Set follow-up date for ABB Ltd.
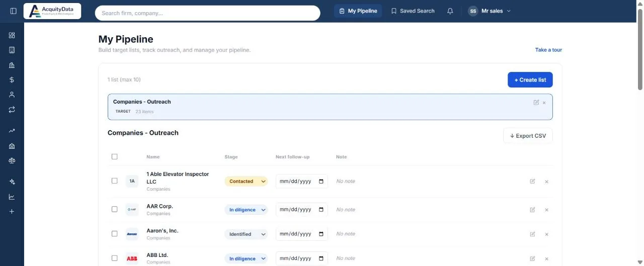 point(302,258)
